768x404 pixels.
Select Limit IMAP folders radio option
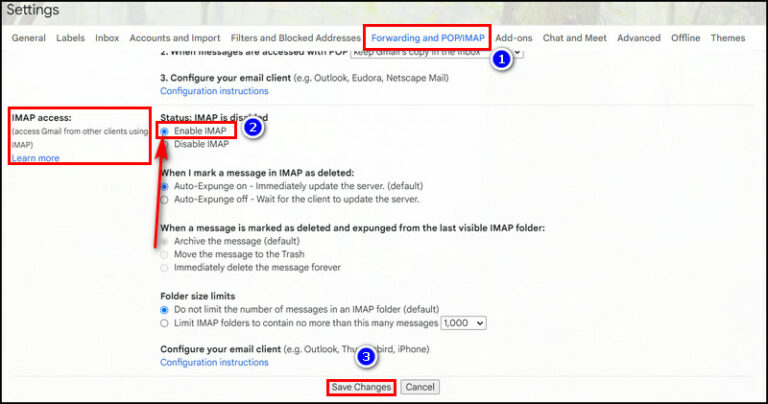(x=164, y=323)
